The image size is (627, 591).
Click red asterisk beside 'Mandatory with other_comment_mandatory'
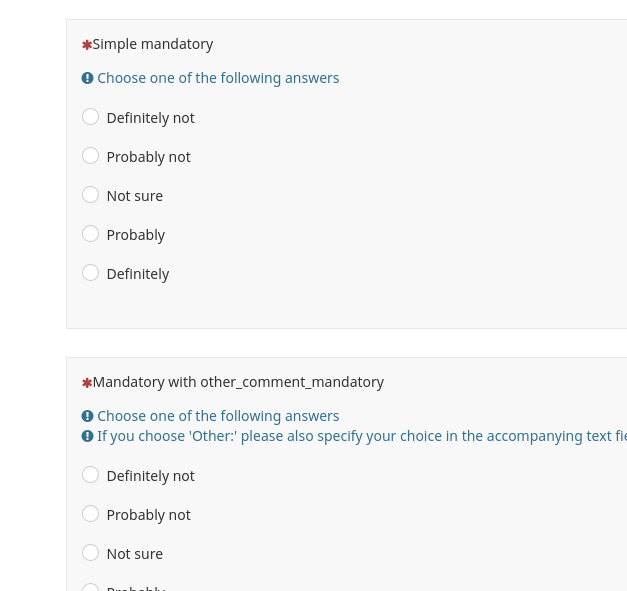click(x=87, y=383)
